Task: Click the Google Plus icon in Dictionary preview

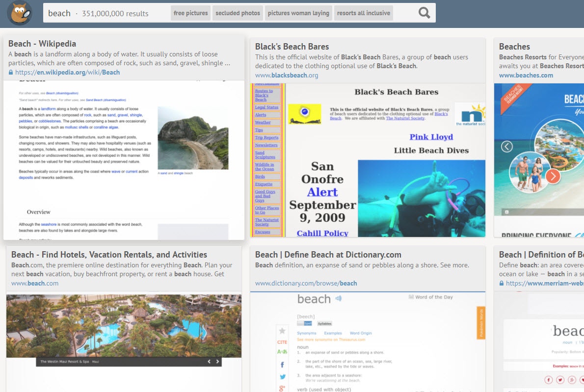Action: (x=282, y=388)
